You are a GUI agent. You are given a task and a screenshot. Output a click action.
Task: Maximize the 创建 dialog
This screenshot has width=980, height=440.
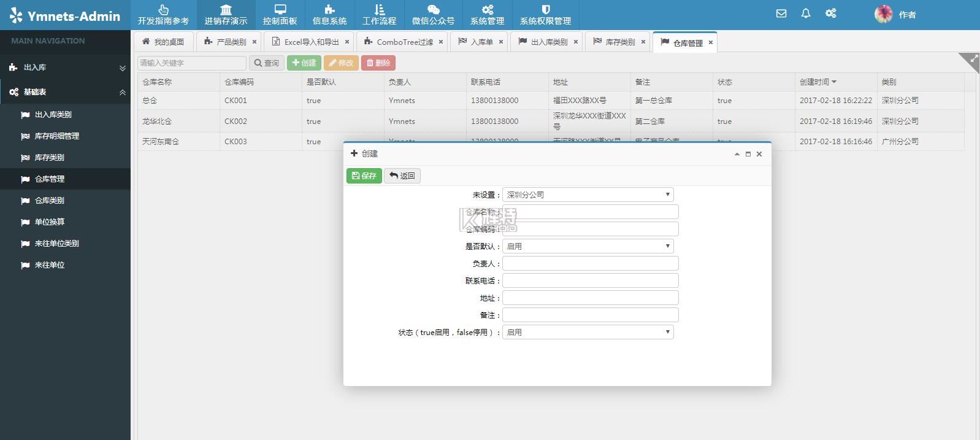pyautogui.click(x=748, y=154)
